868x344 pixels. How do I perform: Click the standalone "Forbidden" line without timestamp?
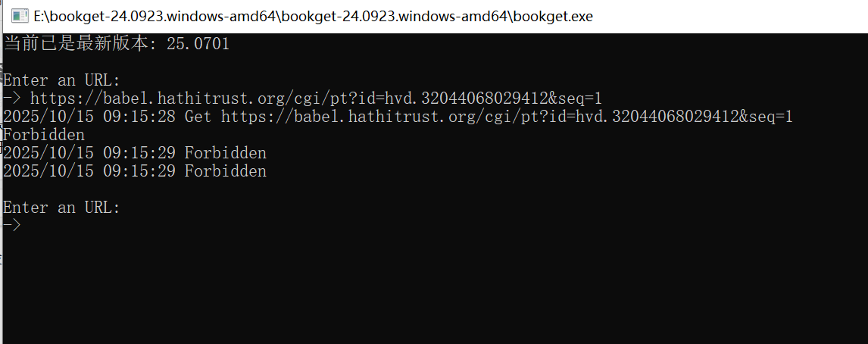44,135
